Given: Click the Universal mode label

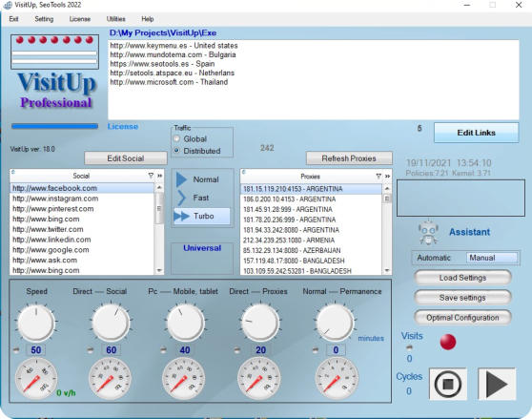Looking at the screenshot, I should [x=202, y=248].
